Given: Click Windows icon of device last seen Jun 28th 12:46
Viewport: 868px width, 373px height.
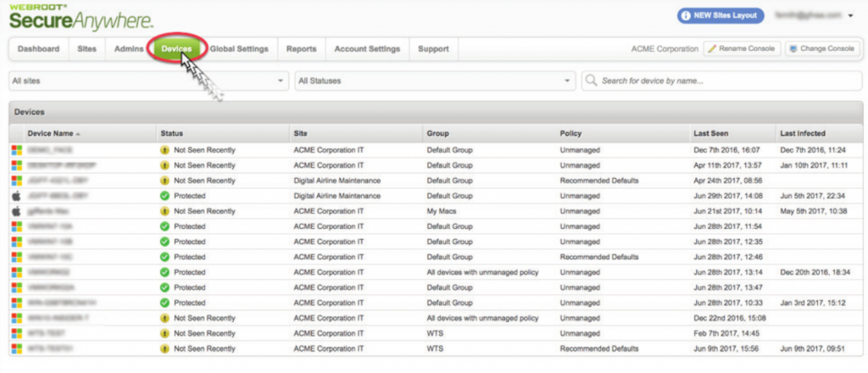Looking at the screenshot, I should pos(17,257).
